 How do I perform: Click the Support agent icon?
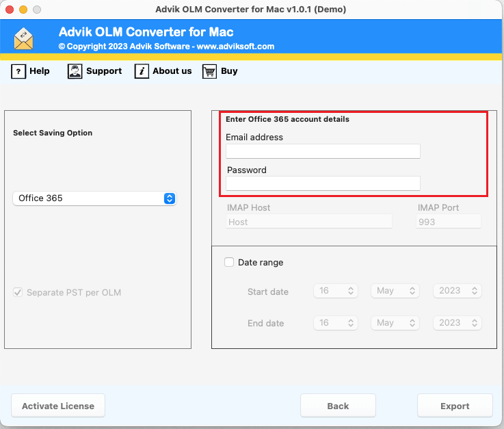tap(75, 71)
